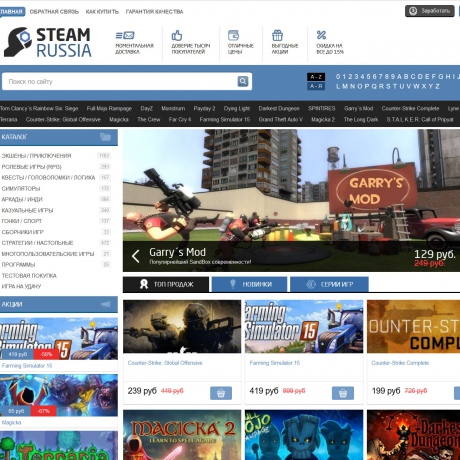460x460 pixels.
Task: Filter games by letter A
Action: coord(399,77)
